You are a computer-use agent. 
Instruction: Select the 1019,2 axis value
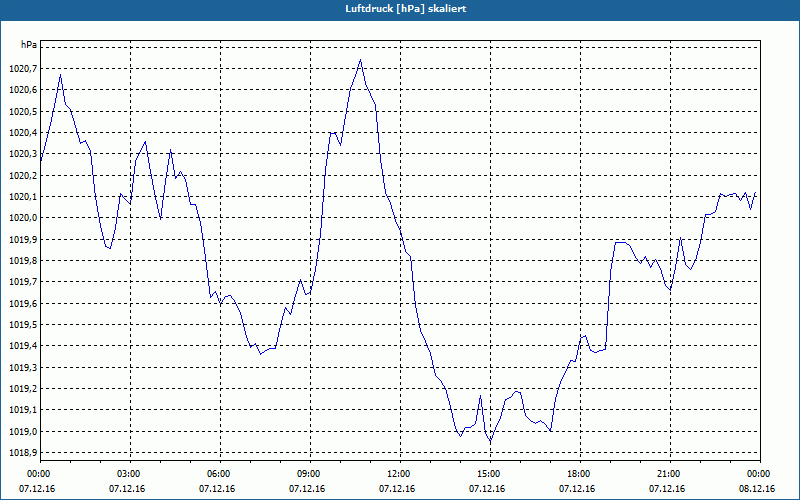23,389
